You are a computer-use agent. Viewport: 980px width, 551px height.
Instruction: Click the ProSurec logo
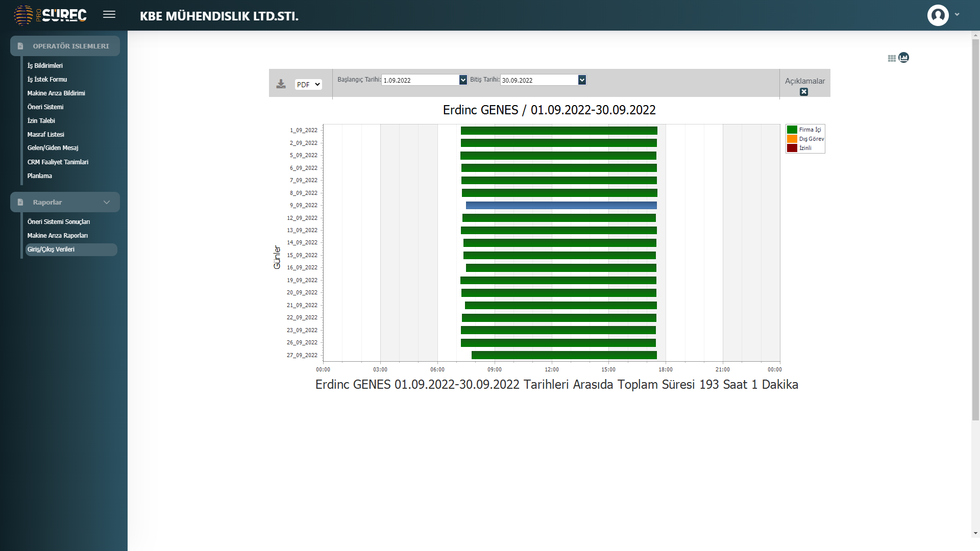(x=50, y=15)
